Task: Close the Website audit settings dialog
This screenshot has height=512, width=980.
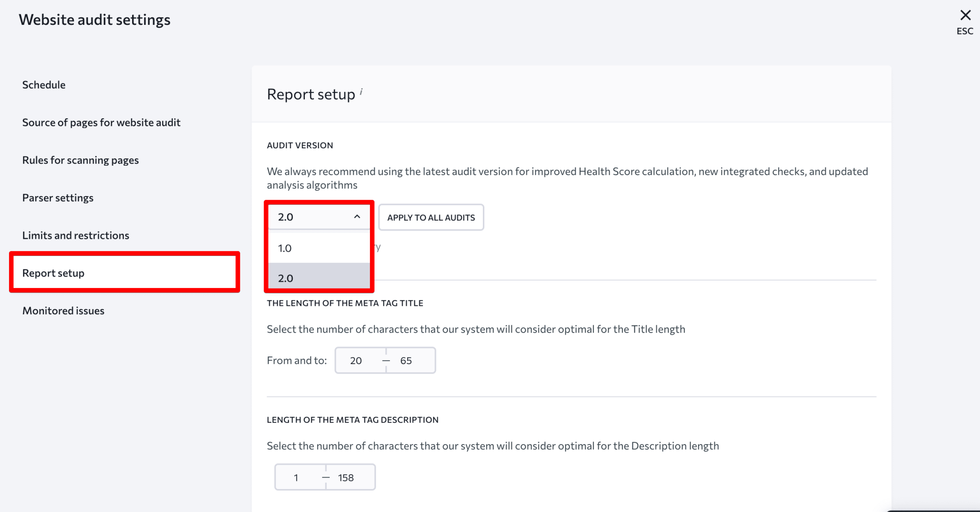Action: pos(965,15)
